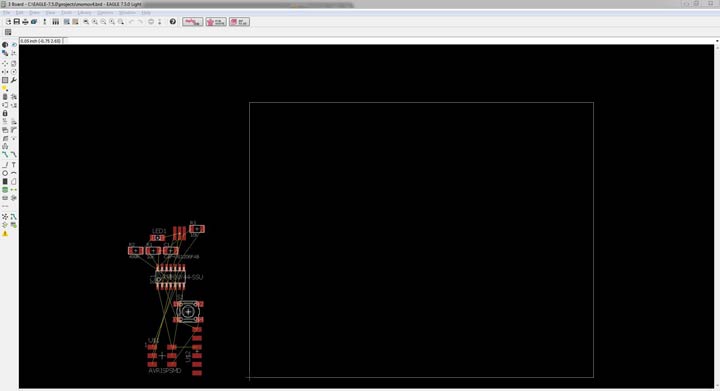The height and width of the screenshot is (391, 720).
Task: Open the IDF to 3D button
Action: [239, 22]
